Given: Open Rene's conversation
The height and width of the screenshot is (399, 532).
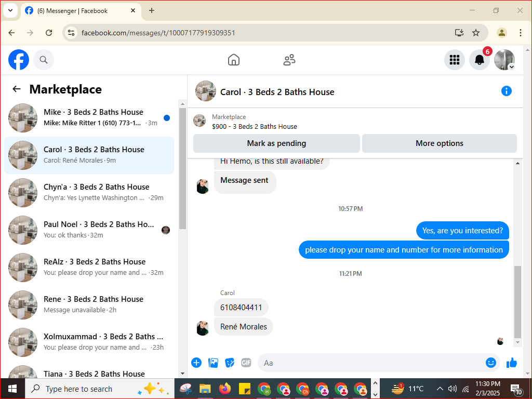Looking at the screenshot, I should [x=89, y=304].
